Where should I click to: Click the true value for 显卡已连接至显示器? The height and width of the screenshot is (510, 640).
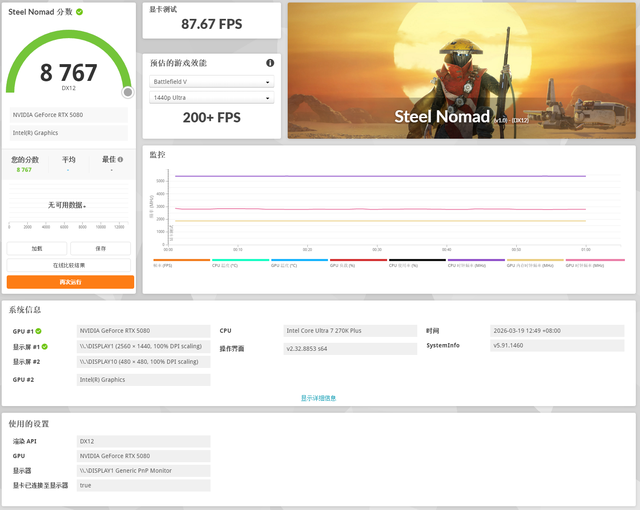(x=144, y=486)
